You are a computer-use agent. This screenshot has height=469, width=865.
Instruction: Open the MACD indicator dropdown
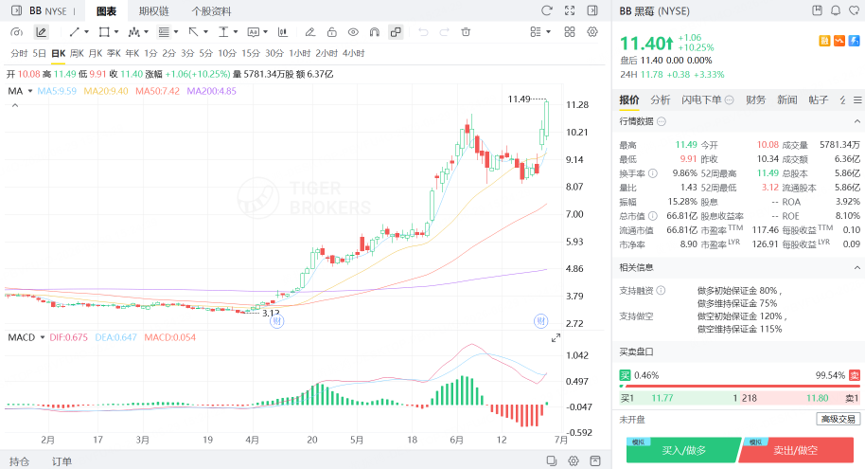point(42,337)
